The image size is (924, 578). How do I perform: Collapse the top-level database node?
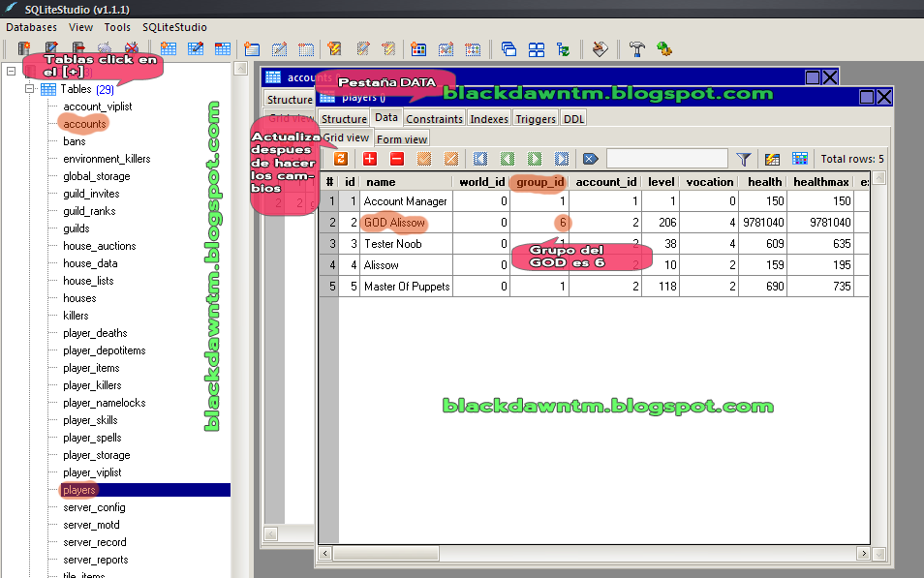click(12, 72)
